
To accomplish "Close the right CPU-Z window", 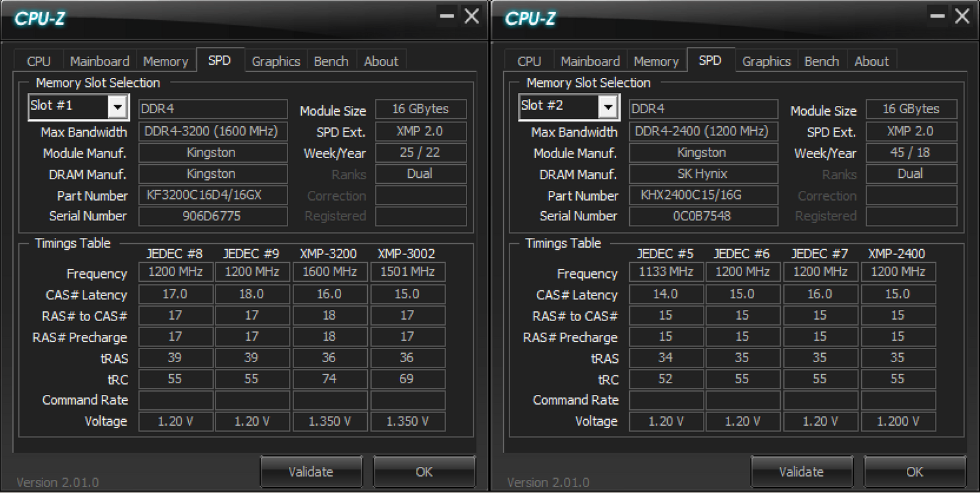I will coord(962,16).
